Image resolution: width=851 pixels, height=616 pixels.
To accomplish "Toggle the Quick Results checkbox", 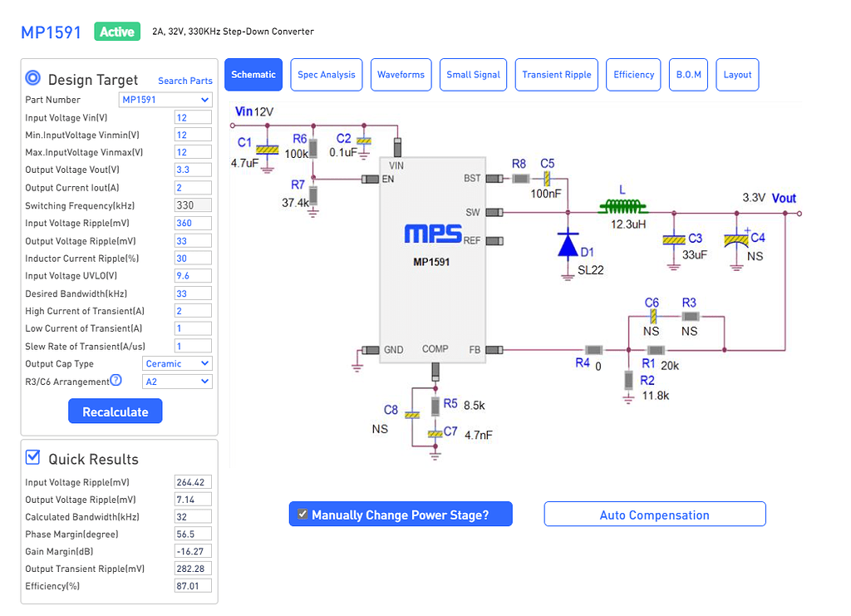I will click(33, 456).
